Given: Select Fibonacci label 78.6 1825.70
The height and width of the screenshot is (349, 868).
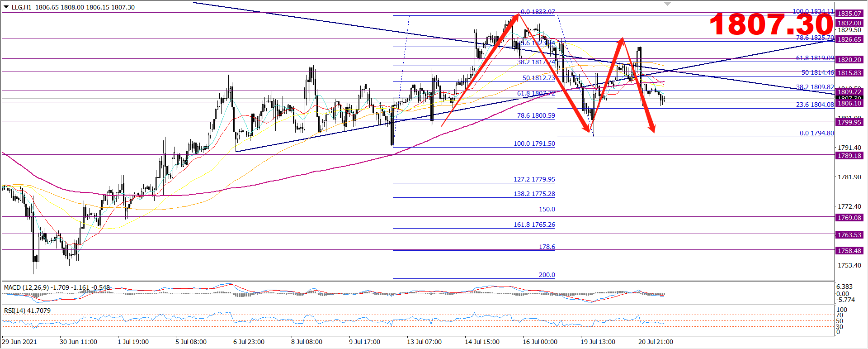Looking at the screenshot, I should [815, 38].
